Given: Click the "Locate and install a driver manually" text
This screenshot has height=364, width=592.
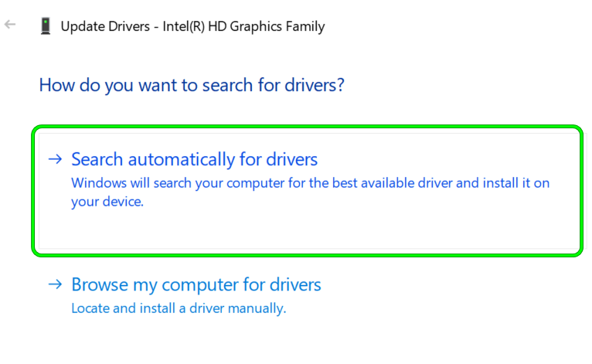Looking at the screenshot, I should click(179, 308).
